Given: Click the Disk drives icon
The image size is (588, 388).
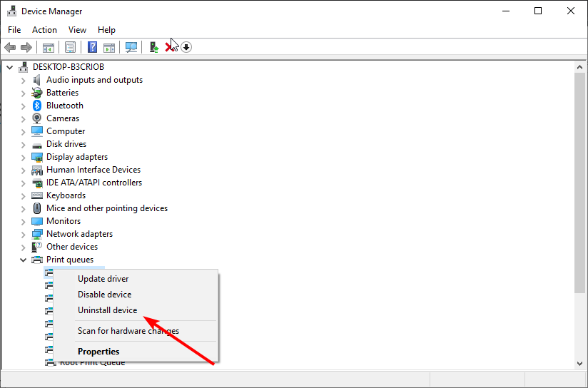Looking at the screenshot, I should coord(37,145).
